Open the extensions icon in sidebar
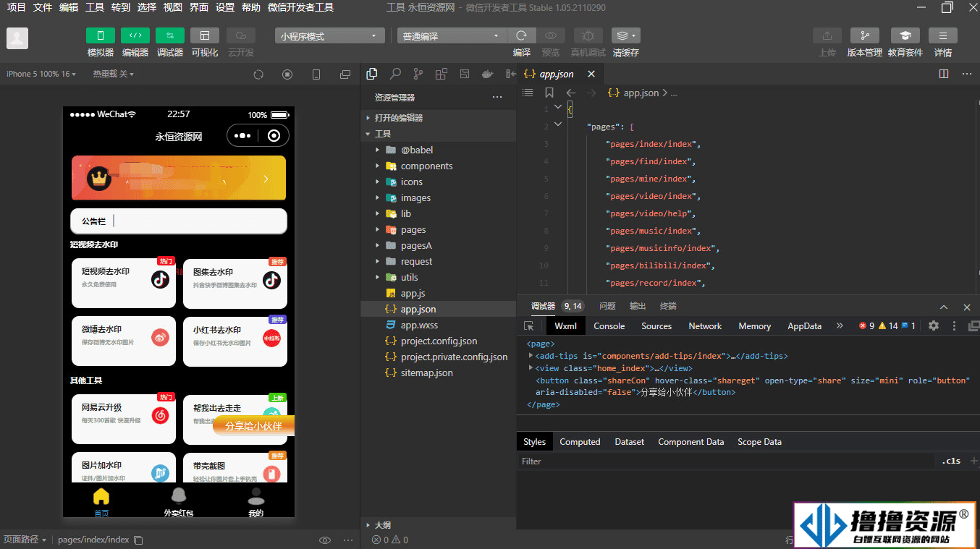Viewport: 980px width, 549px height. tap(442, 74)
